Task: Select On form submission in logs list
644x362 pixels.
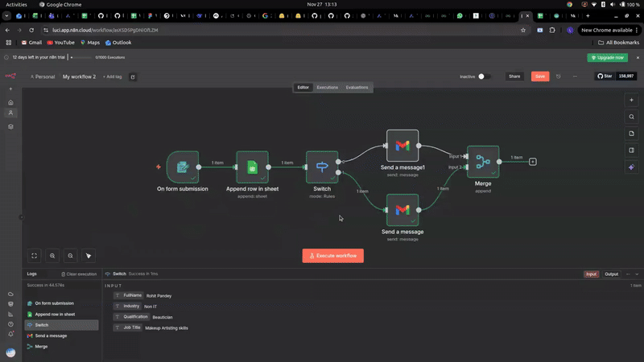Action: pos(62,303)
